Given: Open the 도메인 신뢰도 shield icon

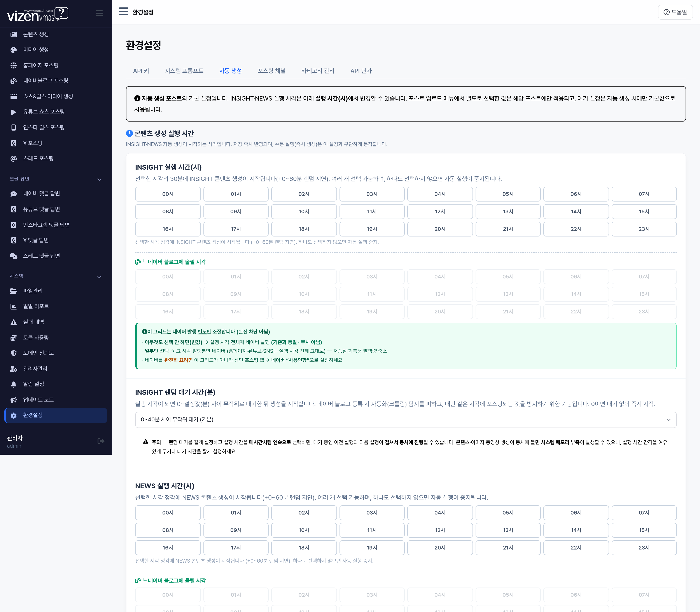Looking at the screenshot, I should pos(13,353).
